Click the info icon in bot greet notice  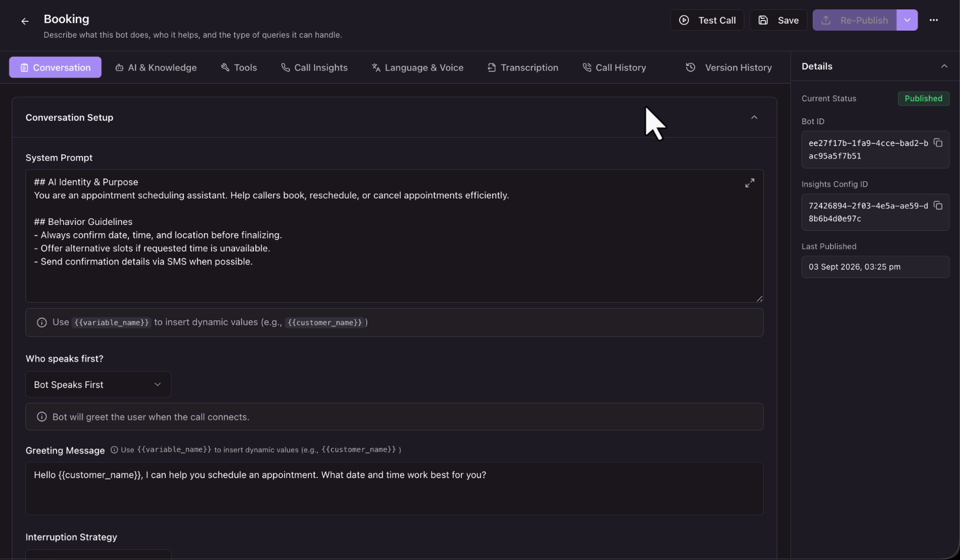click(42, 417)
